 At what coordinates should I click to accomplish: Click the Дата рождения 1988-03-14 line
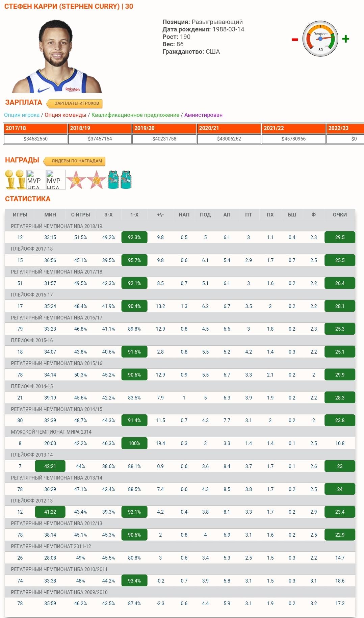(203, 29)
